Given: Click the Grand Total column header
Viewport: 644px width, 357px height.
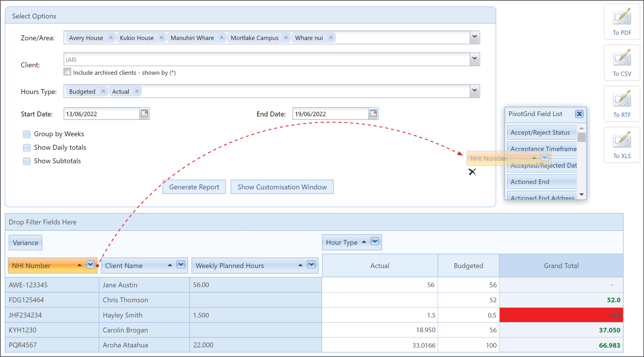Looking at the screenshot, I should pos(561,265).
